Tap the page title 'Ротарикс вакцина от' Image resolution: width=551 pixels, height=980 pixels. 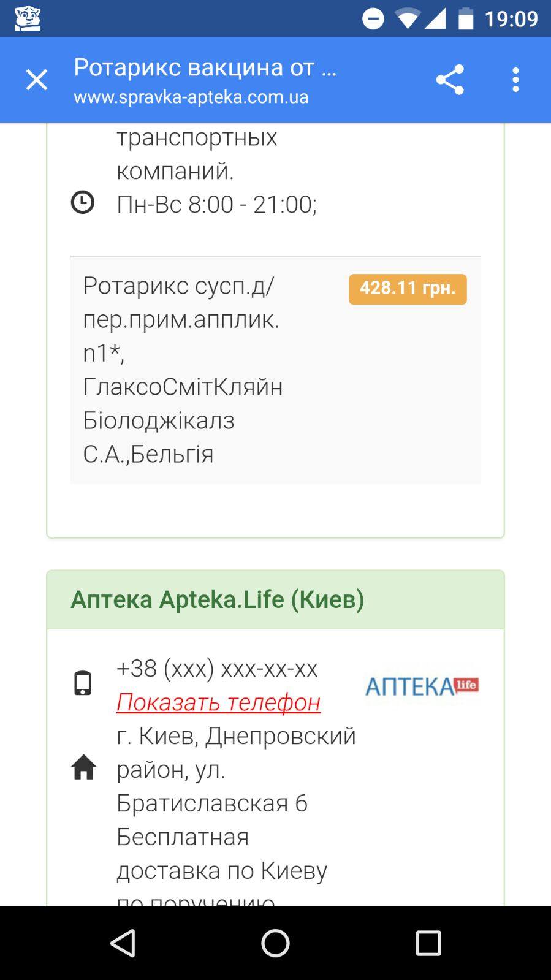click(205, 67)
